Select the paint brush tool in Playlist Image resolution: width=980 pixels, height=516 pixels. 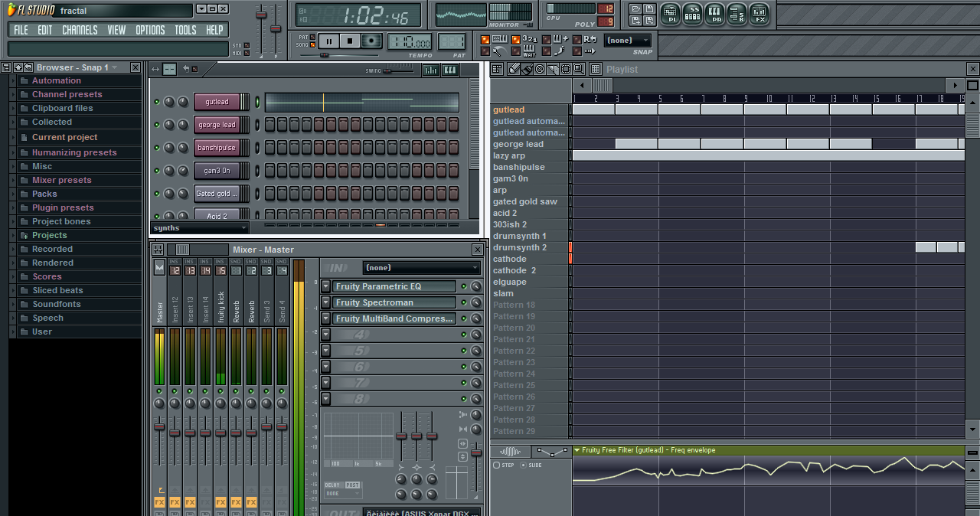pos(527,69)
